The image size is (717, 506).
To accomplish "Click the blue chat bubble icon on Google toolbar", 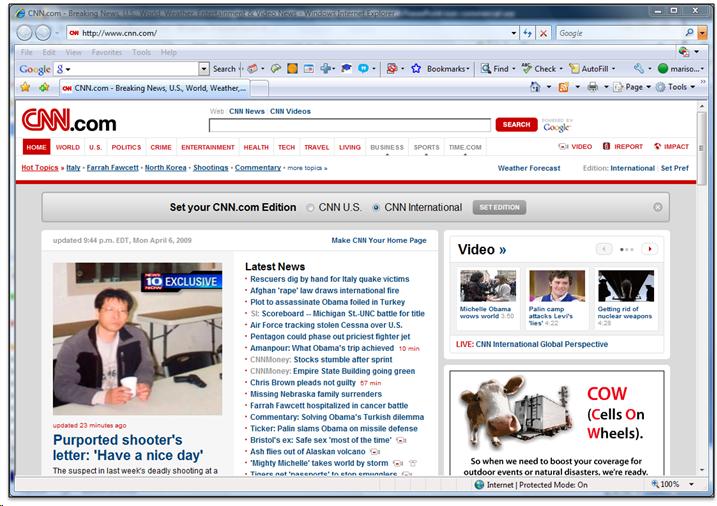I will (363, 69).
